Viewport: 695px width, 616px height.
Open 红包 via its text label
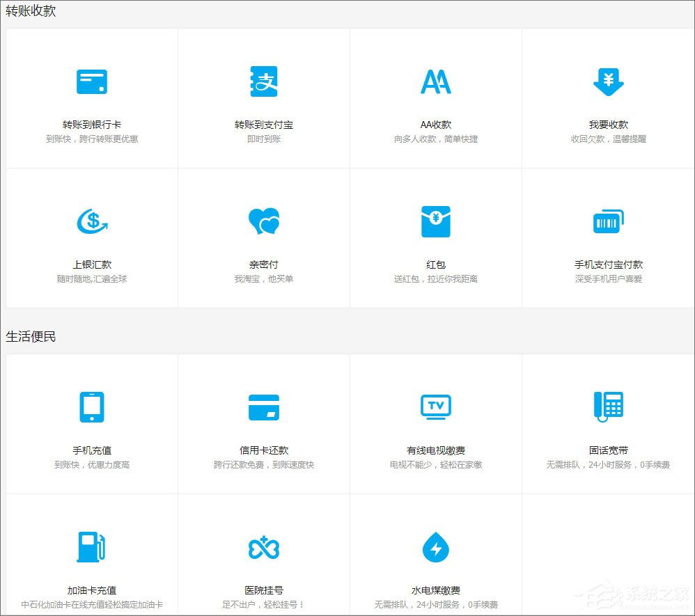click(435, 264)
